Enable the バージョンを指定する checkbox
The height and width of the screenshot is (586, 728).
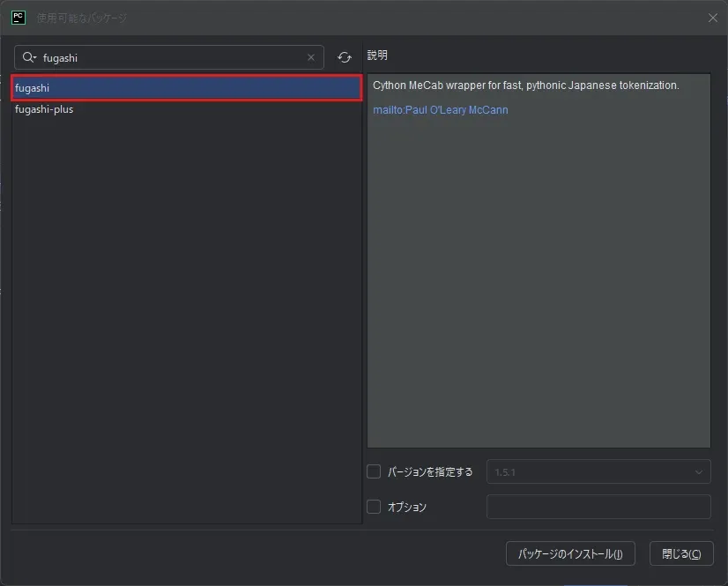click(374, 471)
